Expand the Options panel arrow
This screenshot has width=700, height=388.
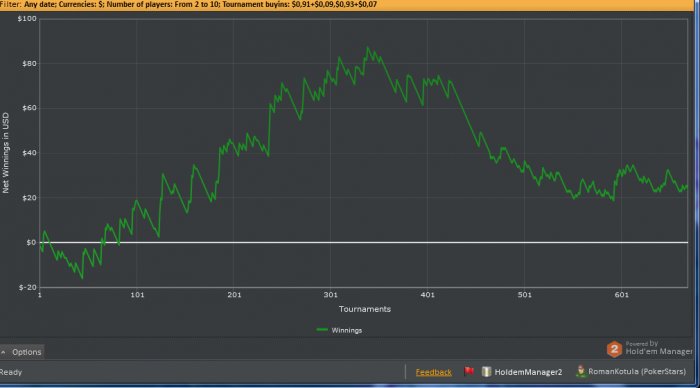point(4,352)
